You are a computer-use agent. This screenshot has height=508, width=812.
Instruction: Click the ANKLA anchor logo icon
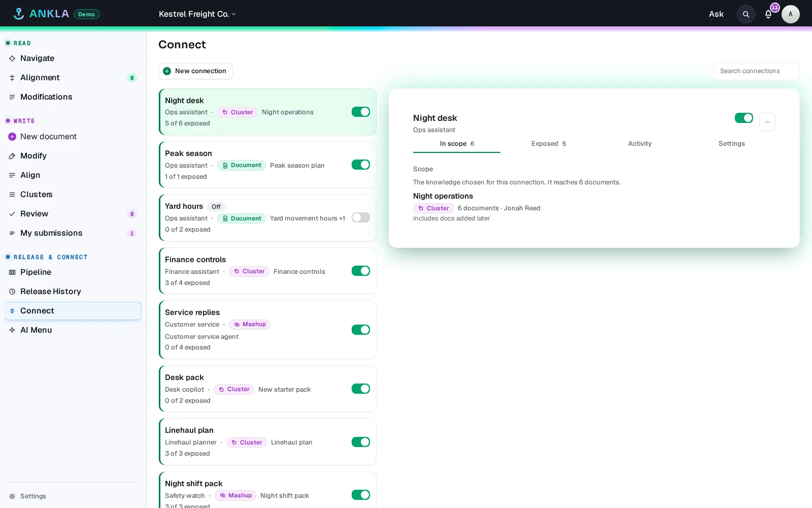tap(19, 14)
